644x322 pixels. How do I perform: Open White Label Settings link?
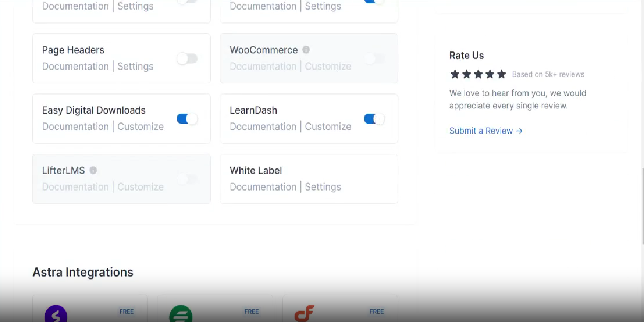tap(323, 187)
